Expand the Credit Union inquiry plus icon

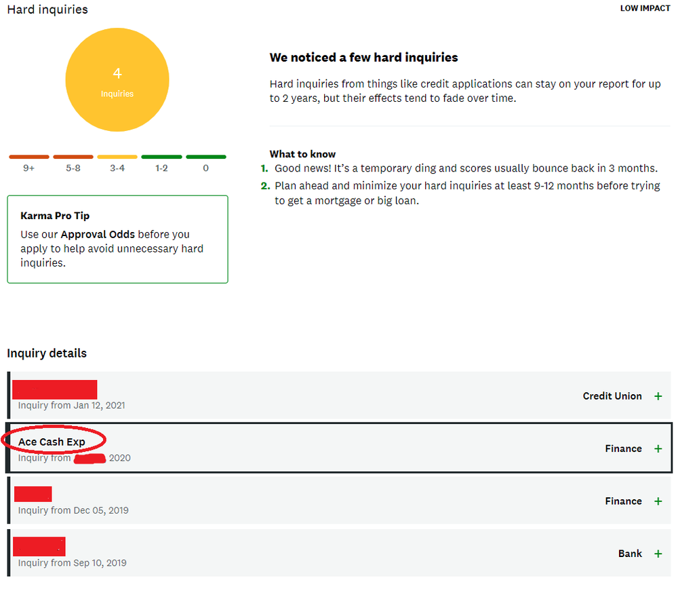[x=658, y=396]
